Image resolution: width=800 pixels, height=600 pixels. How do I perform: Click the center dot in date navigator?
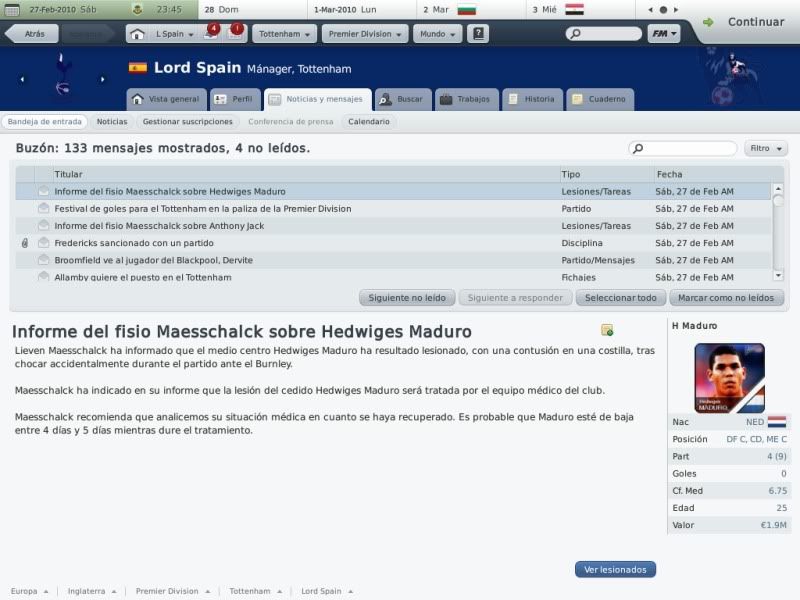pyautogui.click(x=663, y=10)
